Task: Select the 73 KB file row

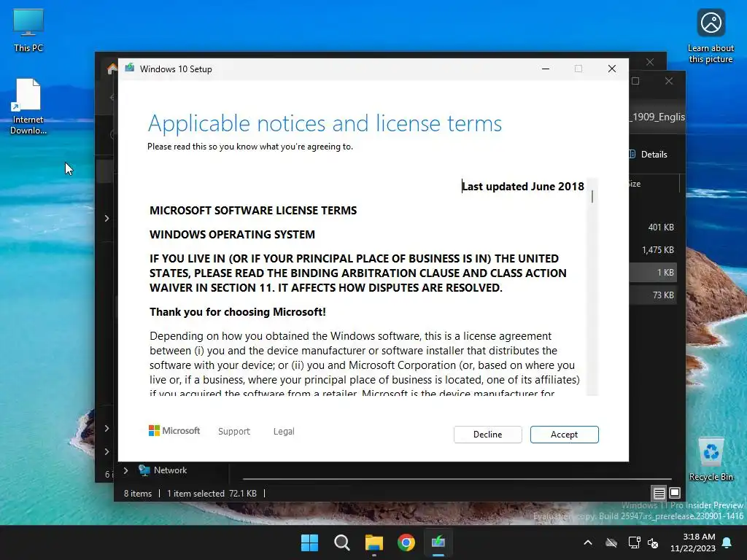Action: click(653, 295)
